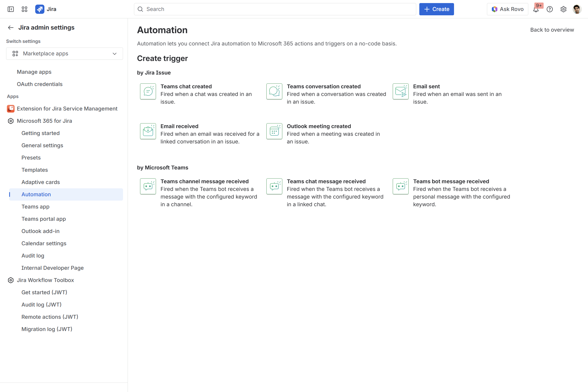588x392 pixels.
Task: Open Audit log under Microsoft 365
Action: 33,256
